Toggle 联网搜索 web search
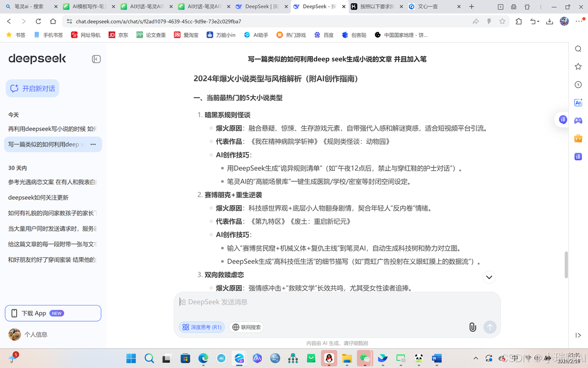 [x=246, y=327]
